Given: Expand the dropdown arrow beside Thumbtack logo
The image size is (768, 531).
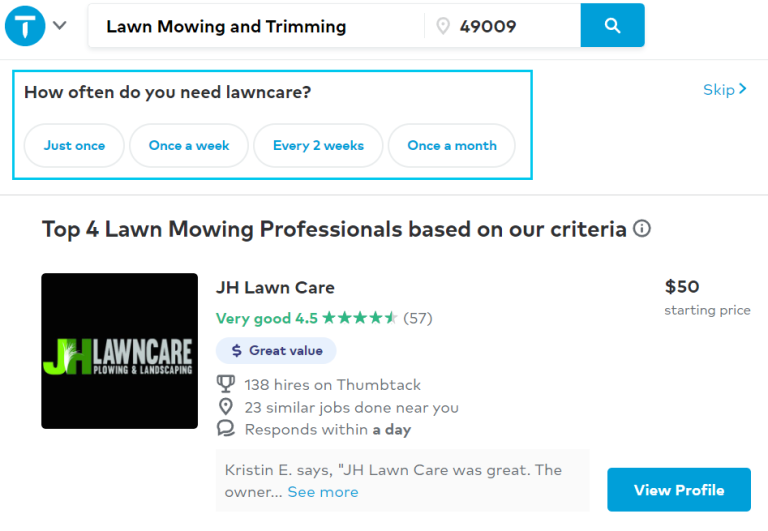Looking at the screenshot, I should click(60, 25).
